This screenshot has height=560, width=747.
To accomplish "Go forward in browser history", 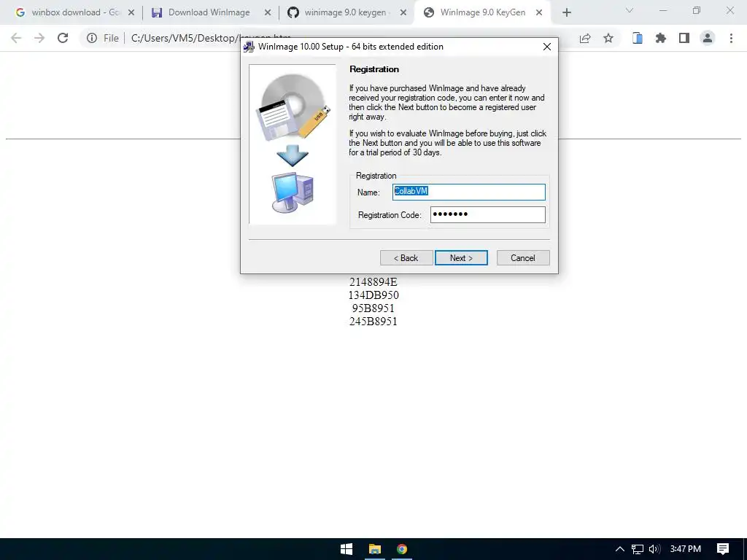I will (39, 38).
